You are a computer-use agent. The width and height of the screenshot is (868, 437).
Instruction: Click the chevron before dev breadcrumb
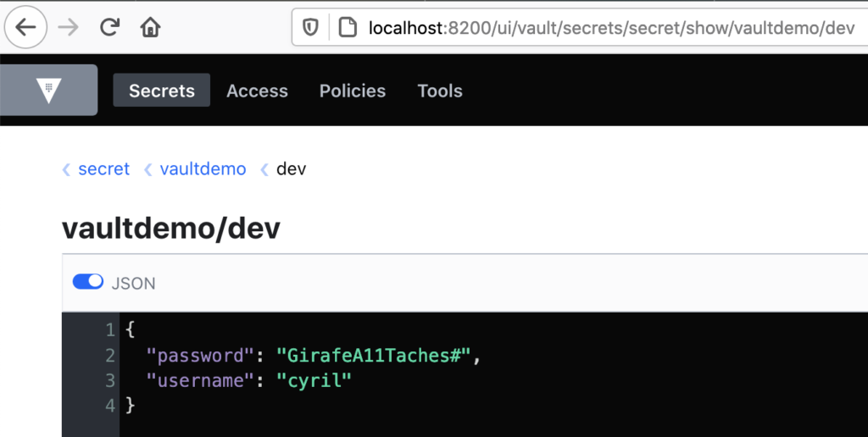coord(264,169)
